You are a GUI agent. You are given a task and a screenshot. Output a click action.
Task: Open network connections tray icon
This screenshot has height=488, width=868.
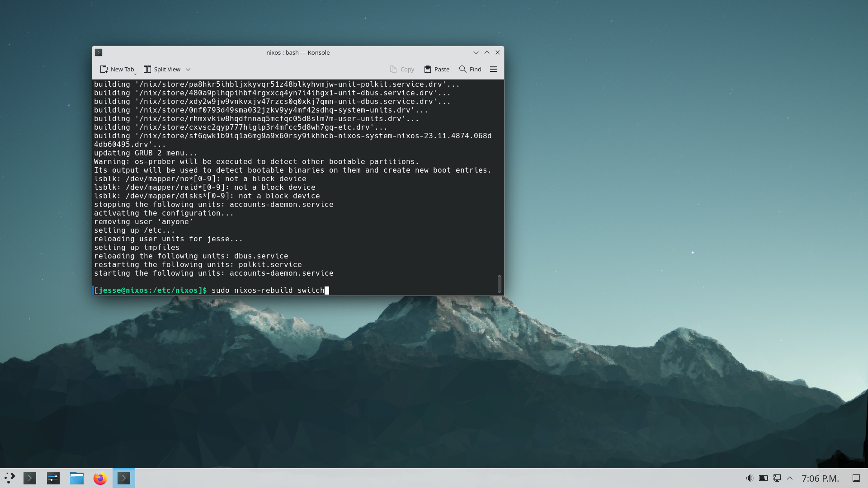777,478
